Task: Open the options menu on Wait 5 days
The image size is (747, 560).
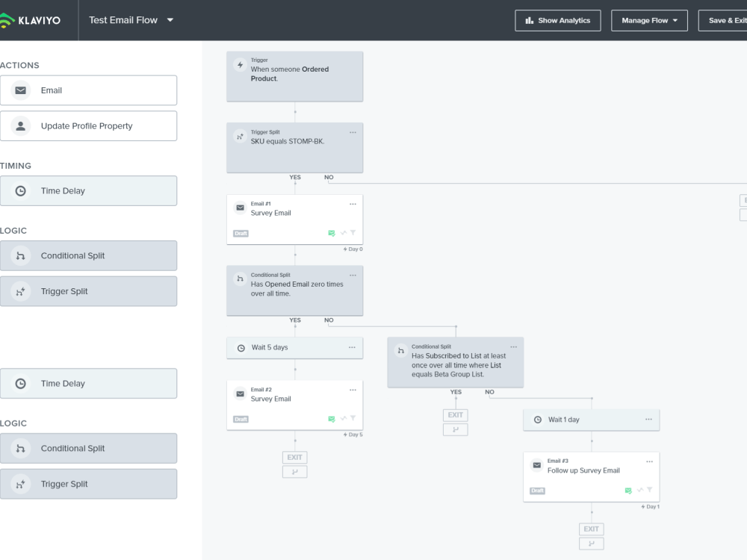Action: click(352, 347)
